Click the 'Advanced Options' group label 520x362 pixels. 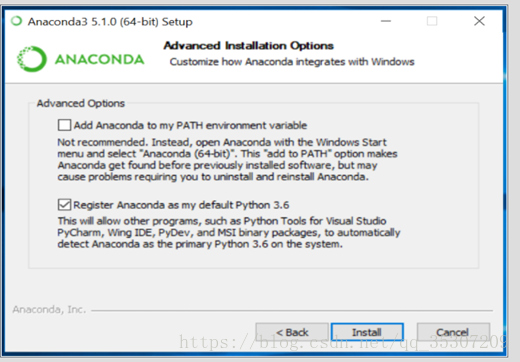coord(81,103)
